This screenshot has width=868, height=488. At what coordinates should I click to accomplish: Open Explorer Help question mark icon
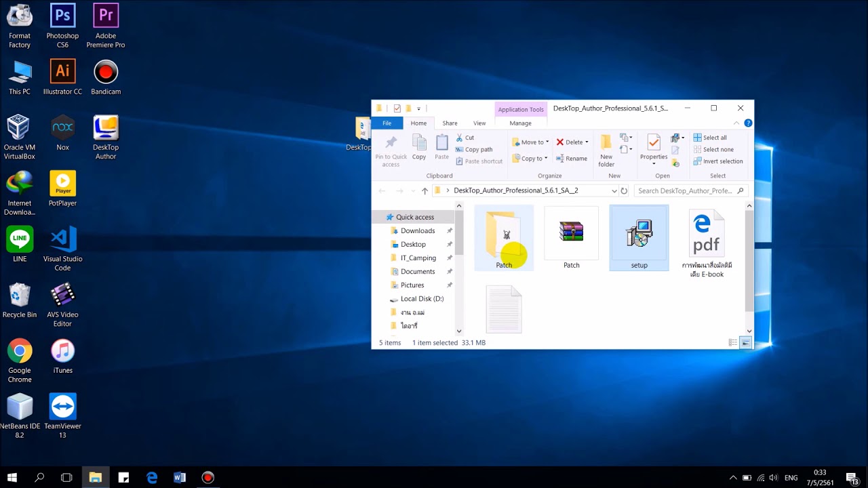coord(748,123)
